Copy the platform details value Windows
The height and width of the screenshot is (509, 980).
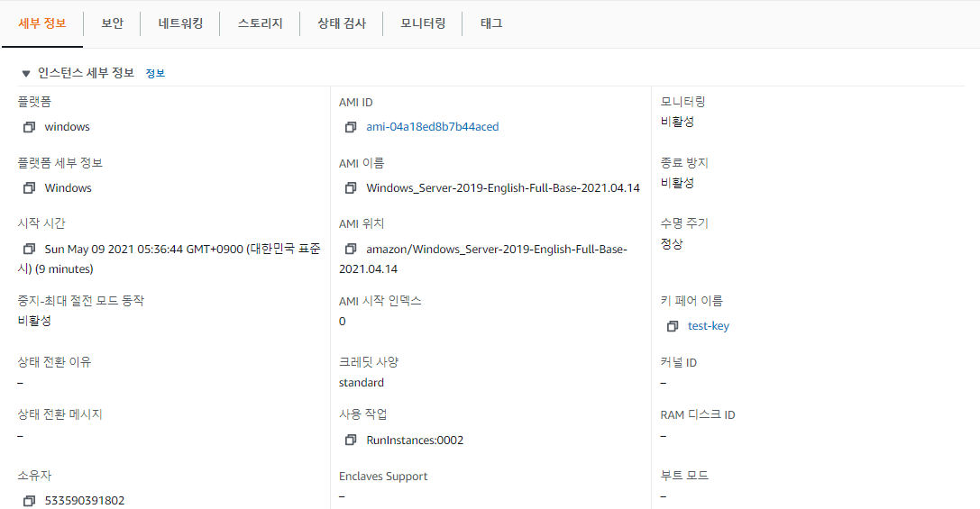point(29,188)
